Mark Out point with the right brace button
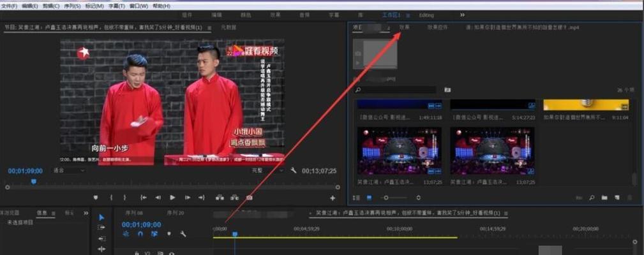This screenshot has width=644, height=255. [125, 198]
